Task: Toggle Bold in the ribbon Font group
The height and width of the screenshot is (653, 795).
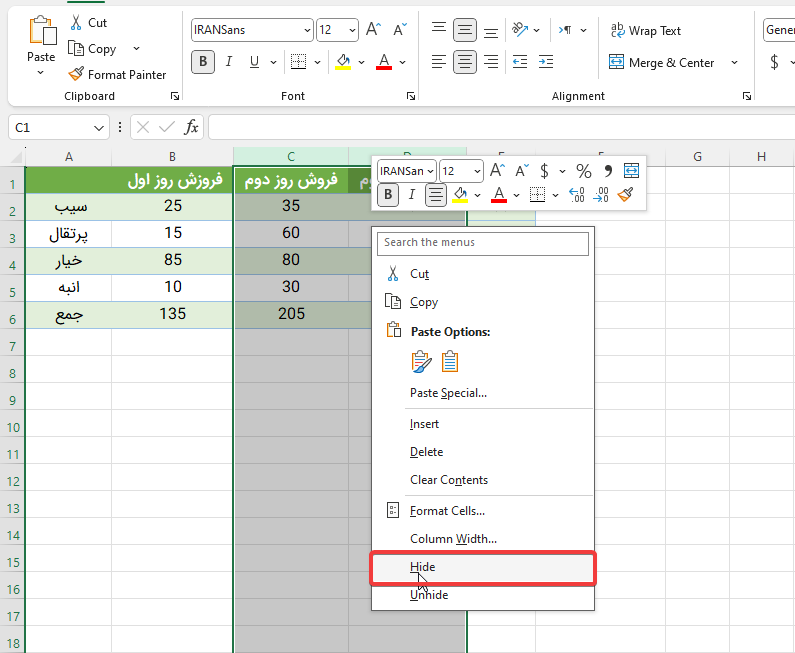Action: (x=203, y=62)
